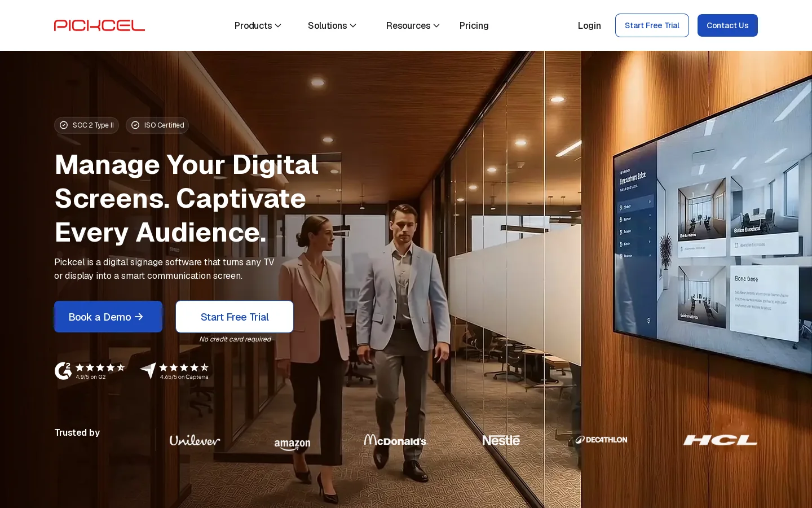Click the Capterra star rating

pos(184,367)
